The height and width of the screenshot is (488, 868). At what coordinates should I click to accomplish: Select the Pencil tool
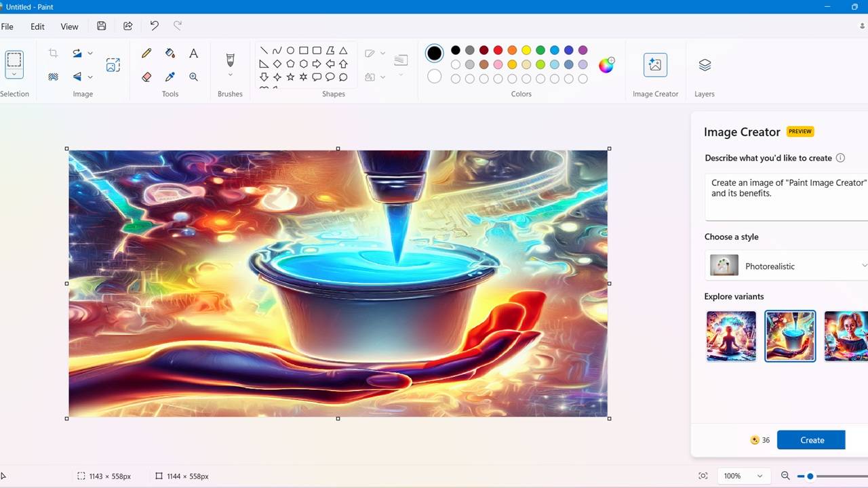pos(146,53)
